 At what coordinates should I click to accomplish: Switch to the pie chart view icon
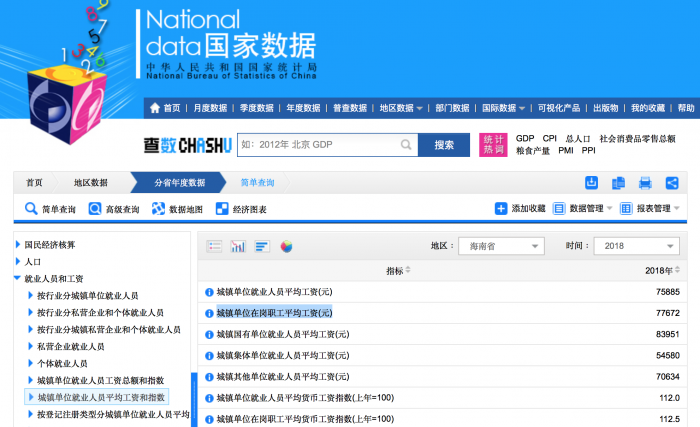(286, 246)
